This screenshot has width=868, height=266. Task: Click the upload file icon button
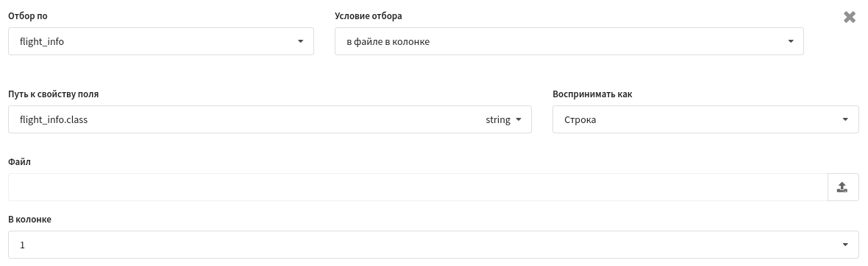843,187
